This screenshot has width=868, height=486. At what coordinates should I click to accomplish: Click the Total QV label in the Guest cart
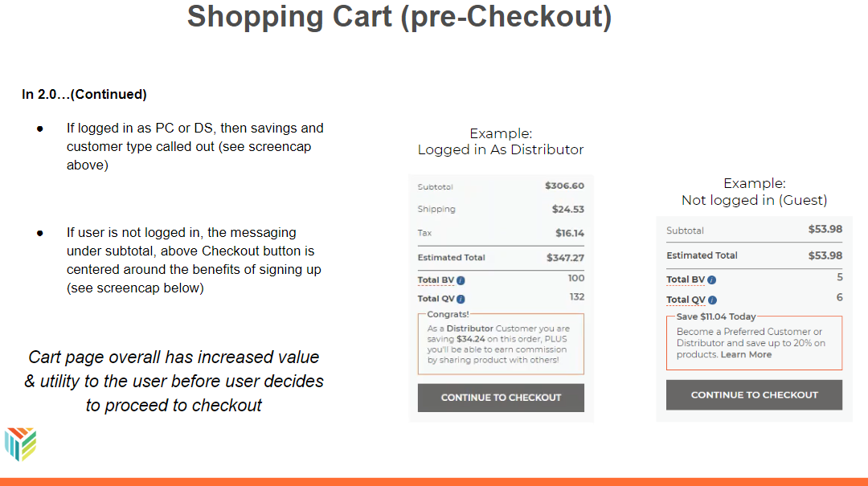coord(685,300)
